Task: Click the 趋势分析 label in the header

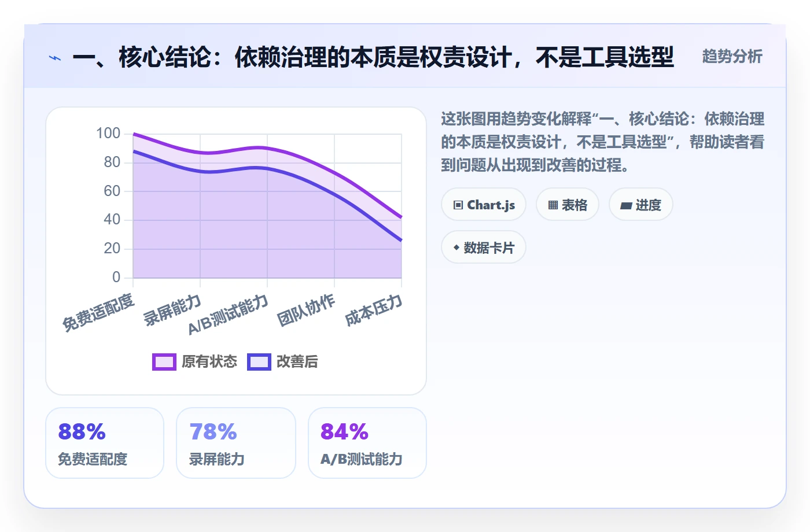Action: 732,56
